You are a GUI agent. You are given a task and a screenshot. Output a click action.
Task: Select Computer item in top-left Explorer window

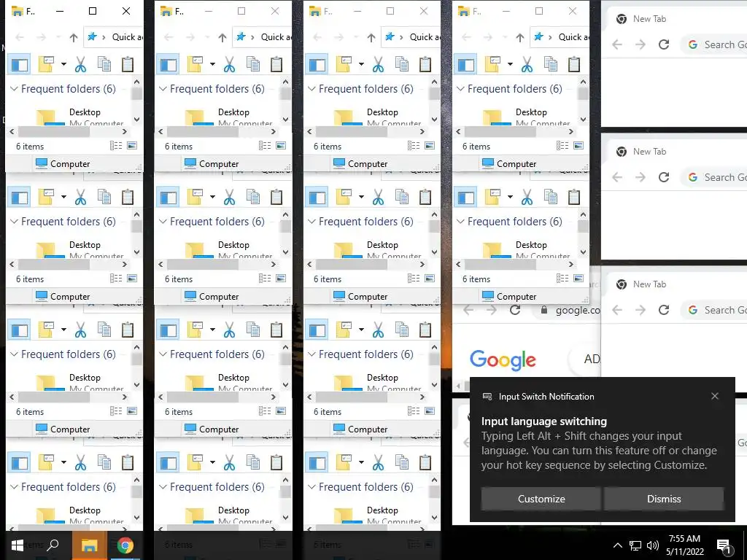tap(63, 164)
